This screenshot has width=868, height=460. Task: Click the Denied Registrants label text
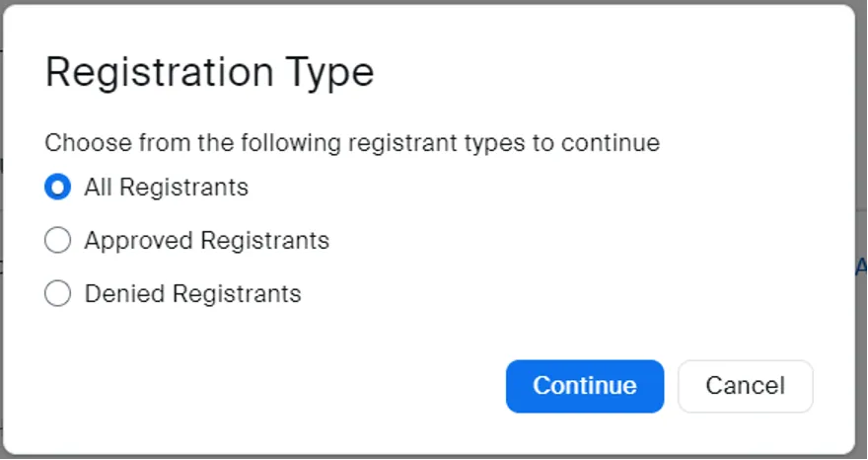point(192,293)
